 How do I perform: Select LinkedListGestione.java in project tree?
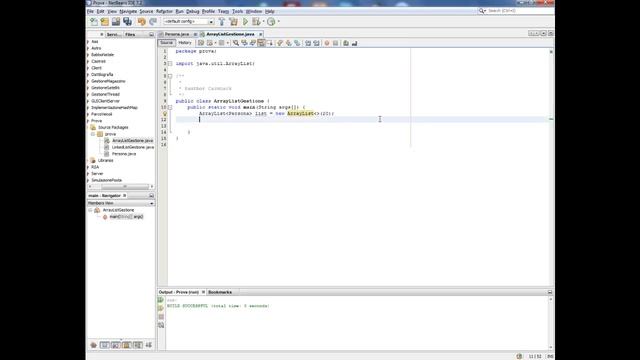(133, 147)
